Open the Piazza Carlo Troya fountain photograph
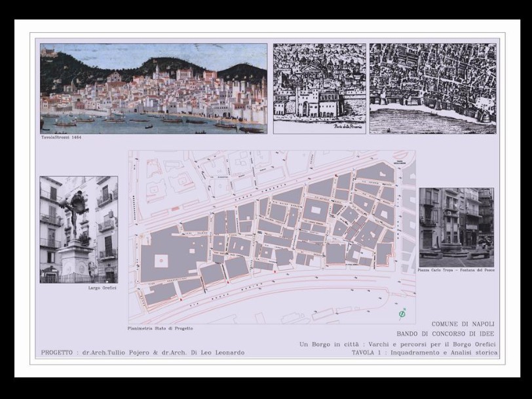 (457, 227)
